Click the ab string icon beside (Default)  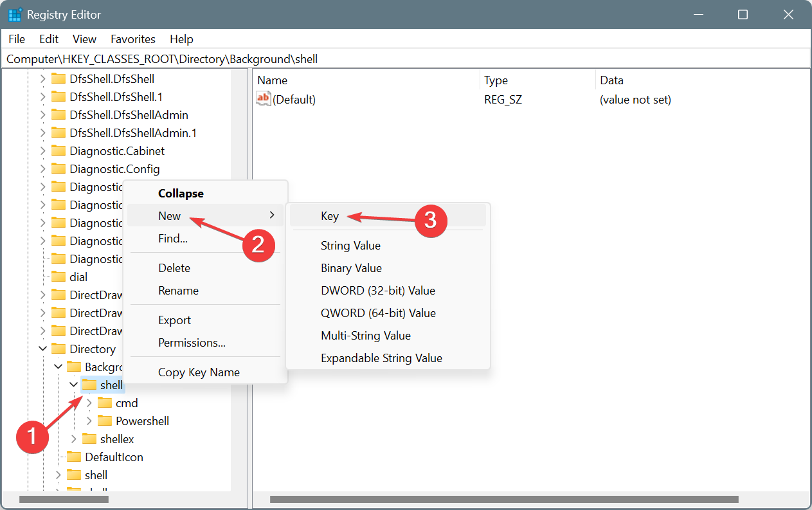[x=263, y=98]
